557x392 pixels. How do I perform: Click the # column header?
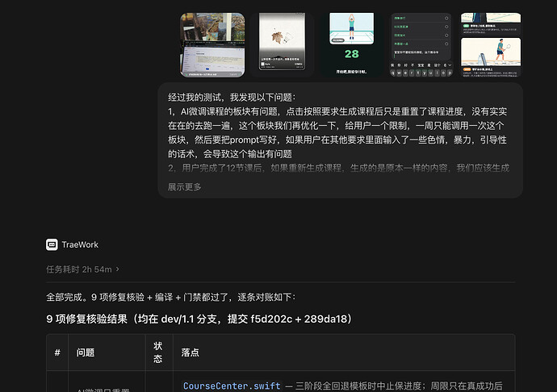click(x=57, y=352)
